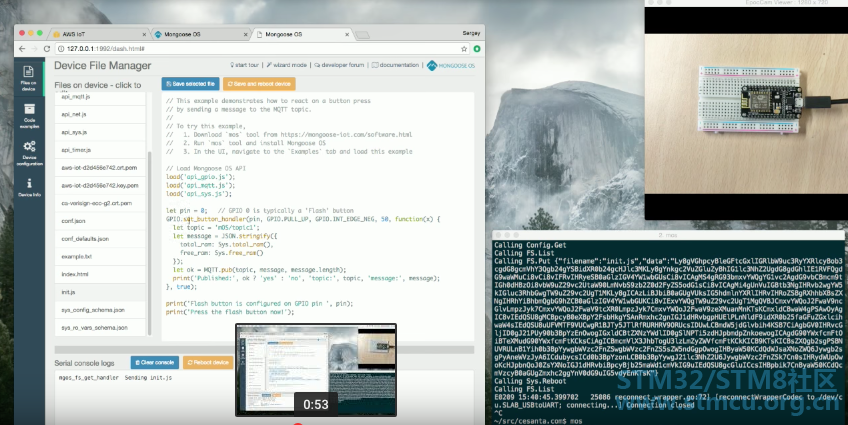Viewport: 848px width, 425px height.
Task: Focus the 127.0.0.1:1992 address bar
Action: coord(258,49)
